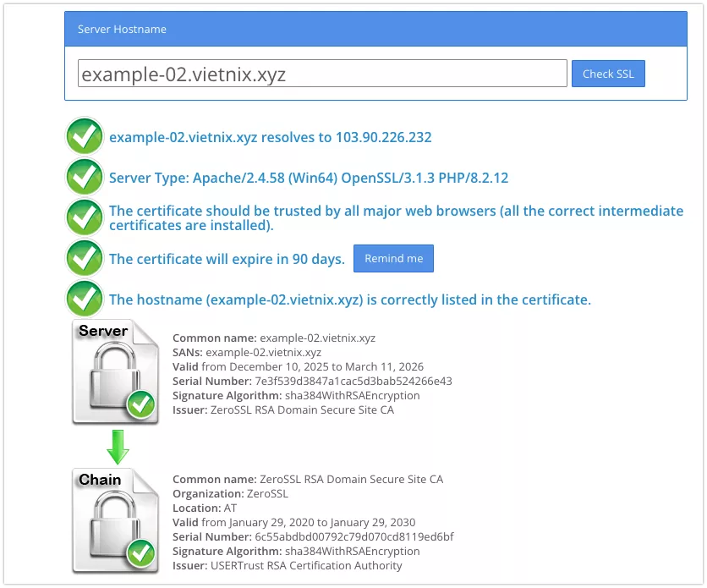Click green checkmark beside trusted certificate message
The image size is (707, 588).
(x=85, y=218)
